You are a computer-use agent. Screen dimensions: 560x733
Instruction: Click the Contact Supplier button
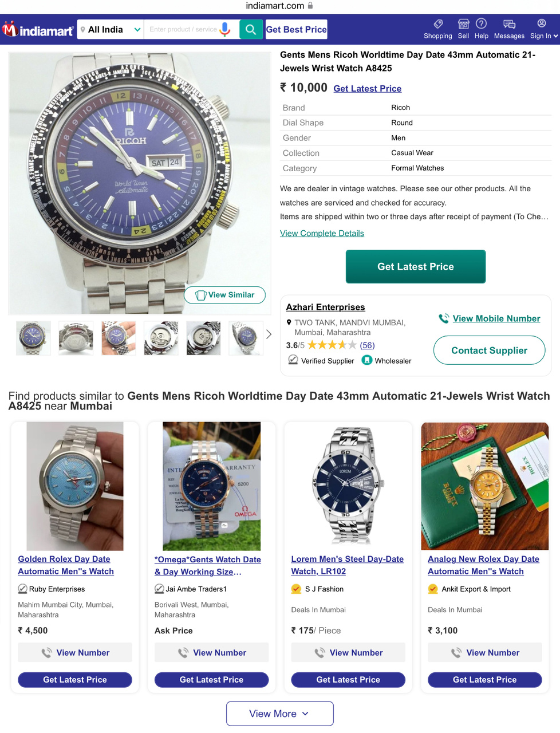tap(490, 350)
